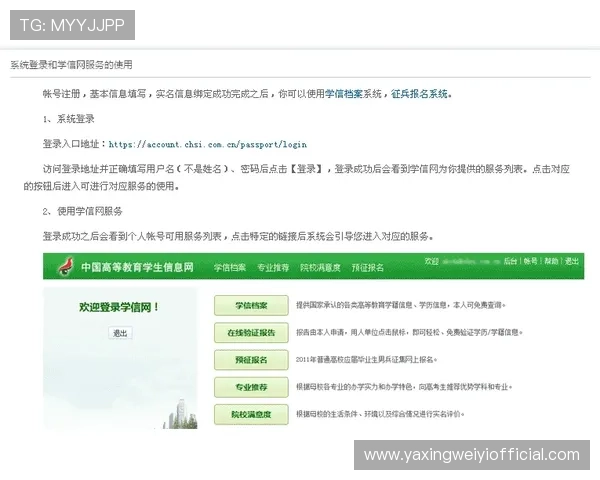Open the 征兵报名系统 link
This screenshot has height=480, width=600.
[x=419, y=94]
